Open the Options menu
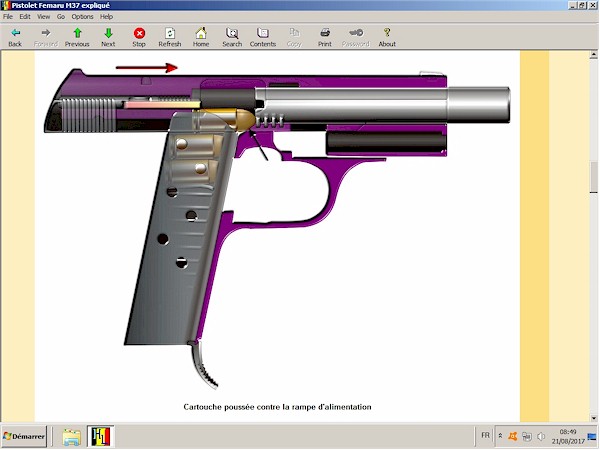 [82, 17]
